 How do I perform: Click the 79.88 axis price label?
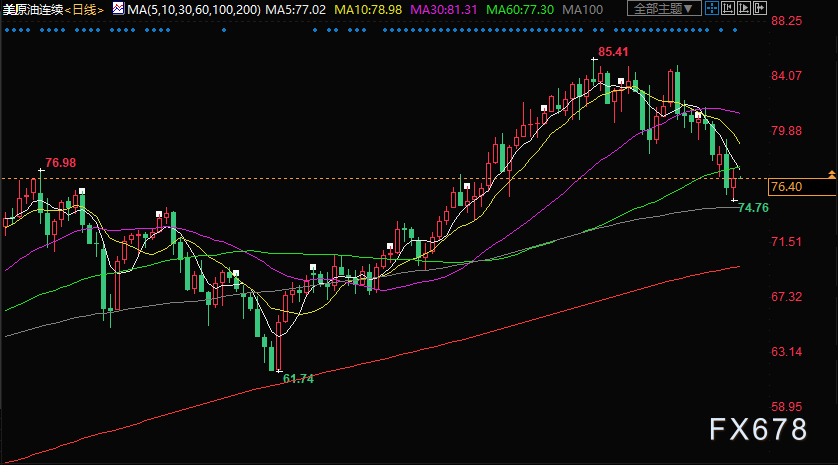[786, 131]
